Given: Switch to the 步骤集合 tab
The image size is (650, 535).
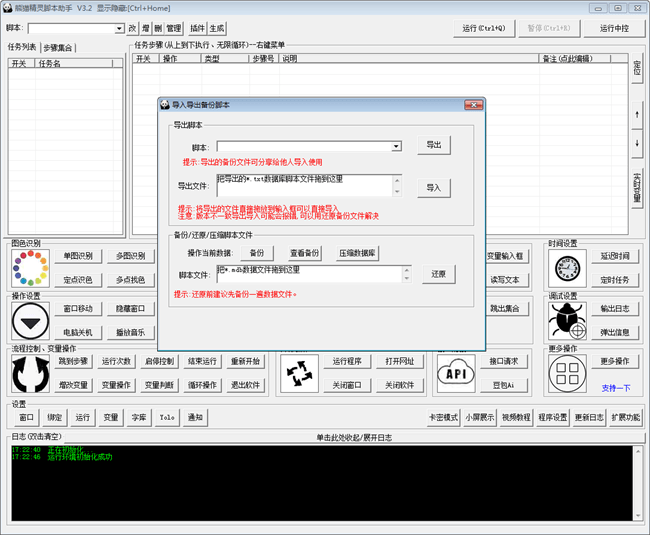Looking at the screenshot, I should pyautogui.click(x=58, y=47).
